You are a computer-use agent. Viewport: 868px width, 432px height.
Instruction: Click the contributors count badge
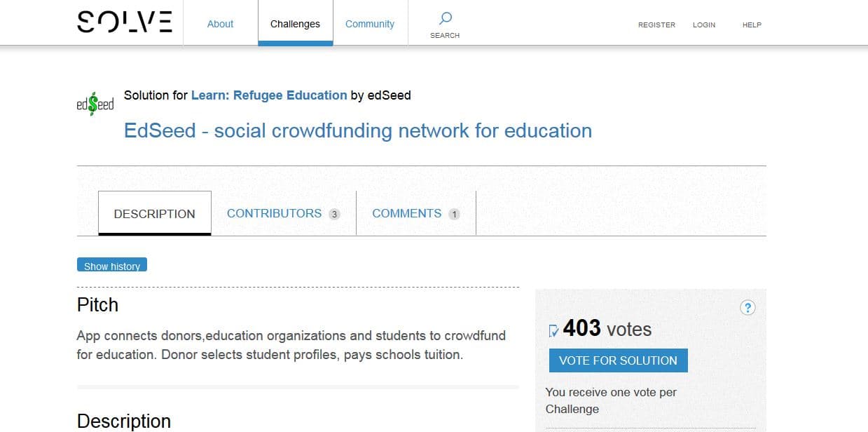pyautogui.click(x=334, y=214)
